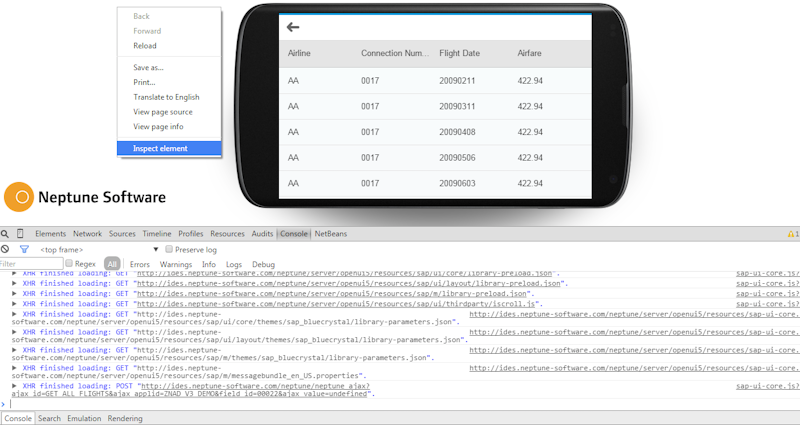Expand the POST neptune_ajax XHR entry
Screen dimensions: 800x425
[14, 386]
